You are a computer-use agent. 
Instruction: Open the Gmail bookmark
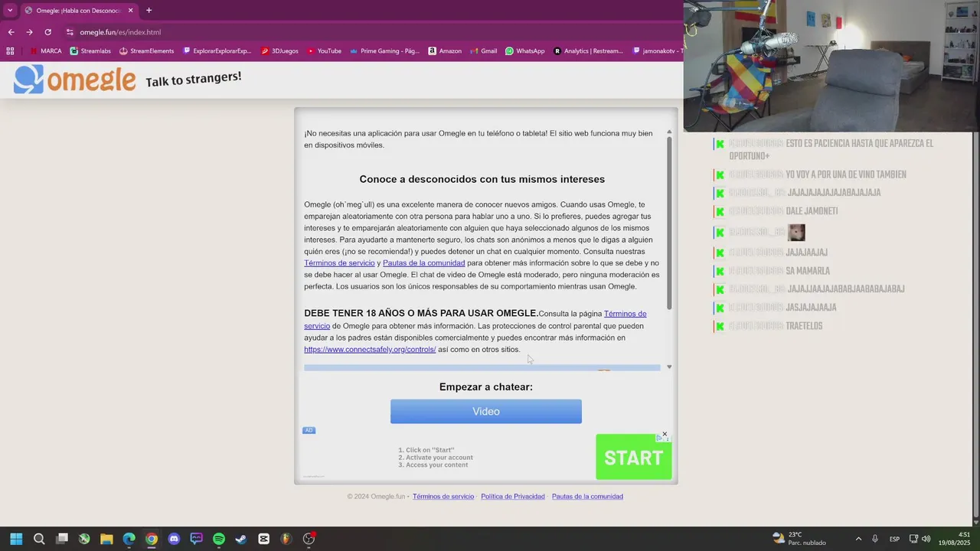[483, 51]
